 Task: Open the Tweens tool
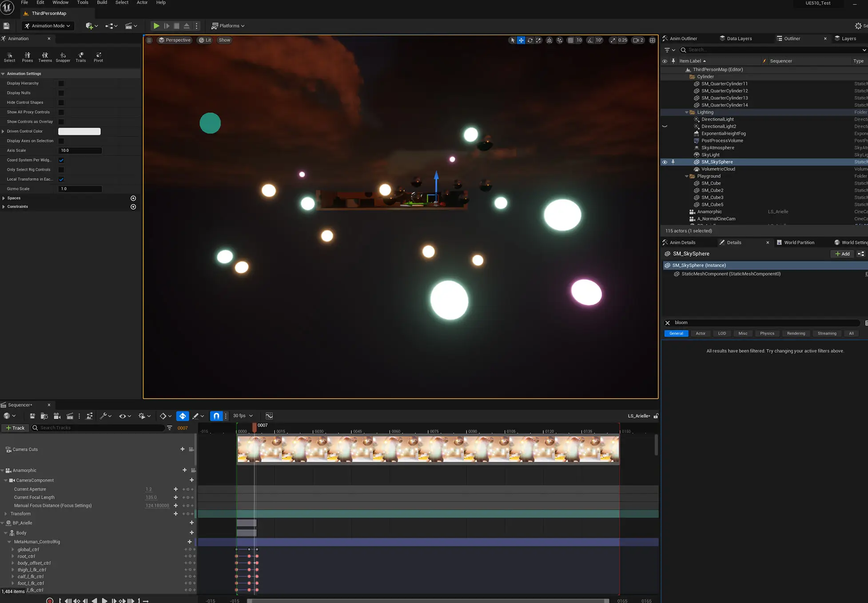[x=45, y=57]
